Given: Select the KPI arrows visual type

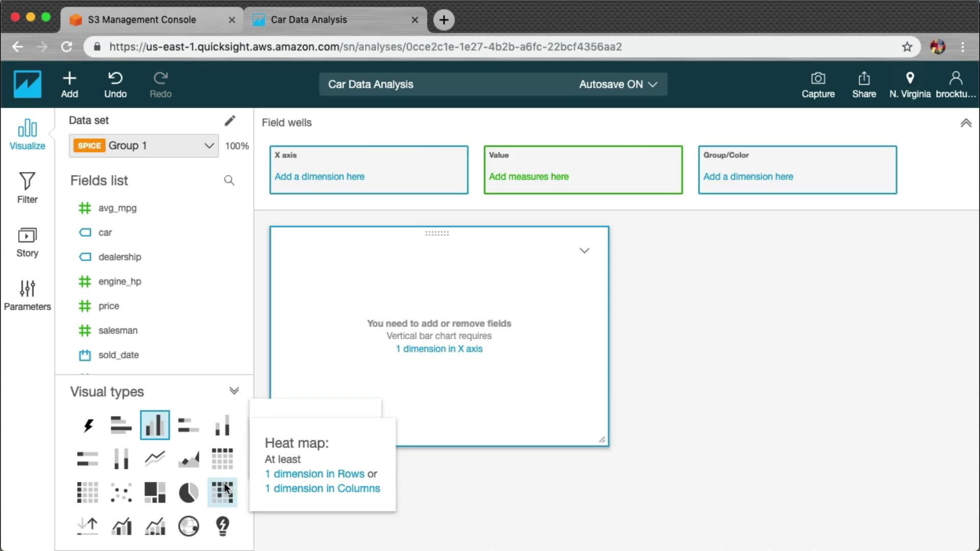Looking at the screenshot, I should (x=88, y=526).
